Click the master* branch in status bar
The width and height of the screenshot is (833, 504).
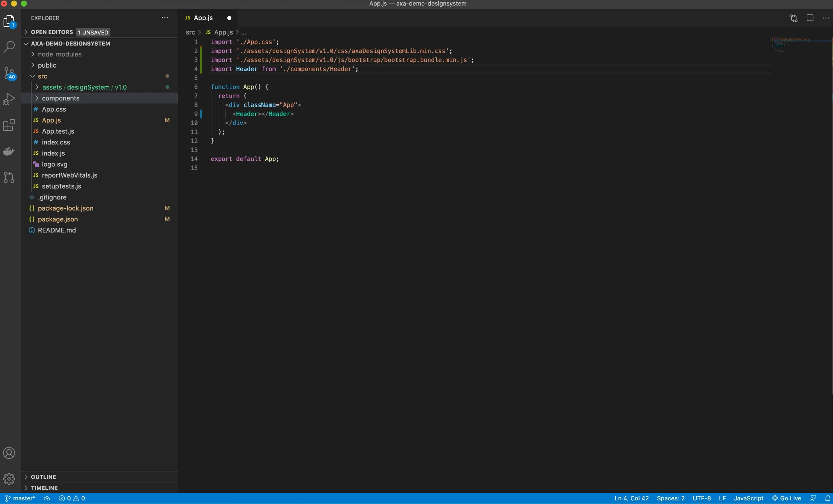20,498
